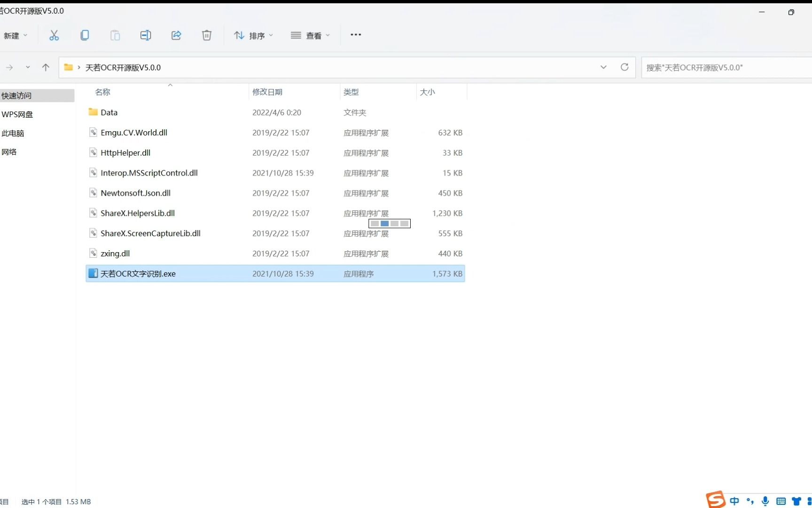Click the forward navigation arrow
812x508 pixels.
9,67
